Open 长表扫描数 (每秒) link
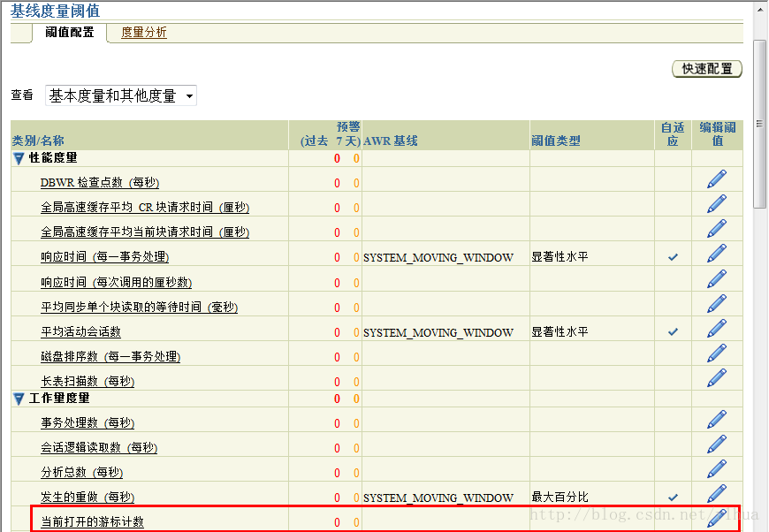Screen dimensions: 769x532 pos(88,382)
